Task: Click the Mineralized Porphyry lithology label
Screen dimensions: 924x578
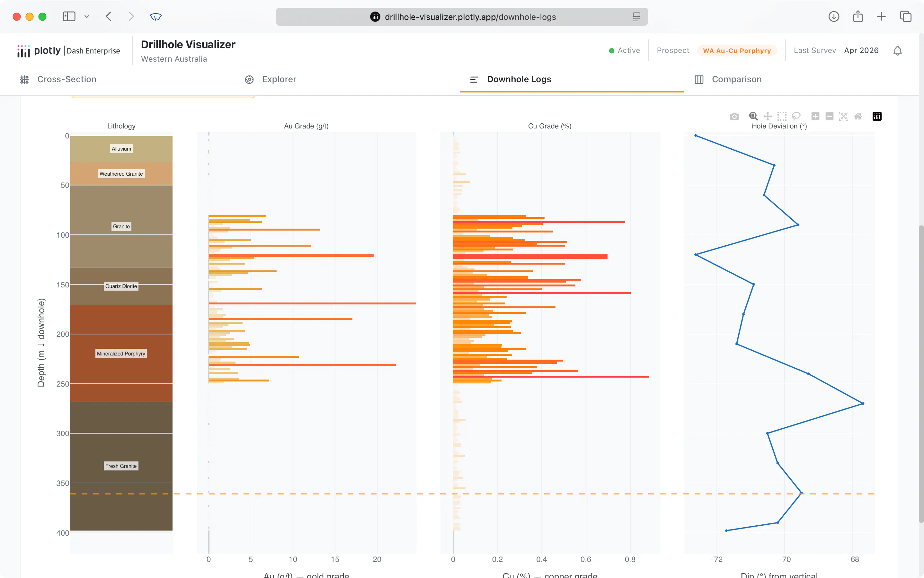Action: [121, 354]
